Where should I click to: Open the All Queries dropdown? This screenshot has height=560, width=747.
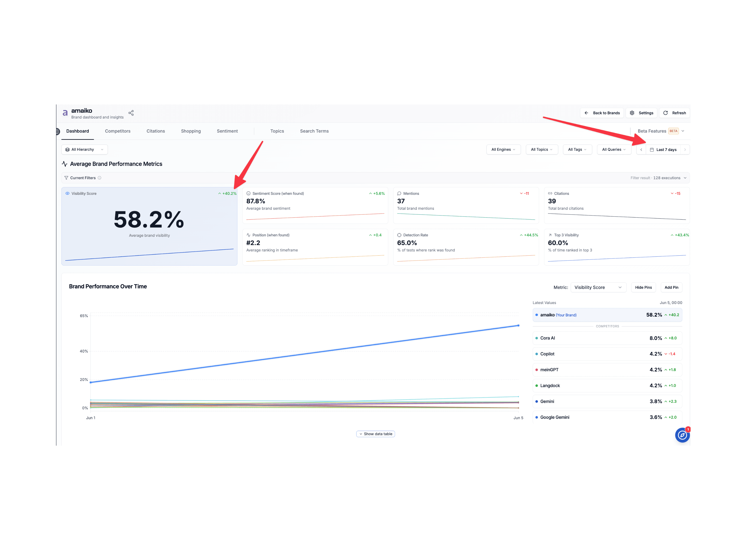pyautogui.click(x=614, y=150)
